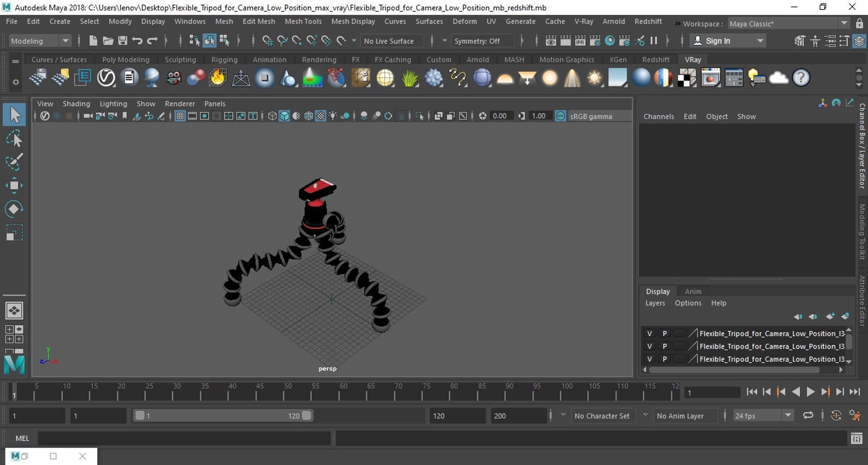This screenshot has width=868, height=465.
Task: Activate the Move tool
Action: click(14, 185)
